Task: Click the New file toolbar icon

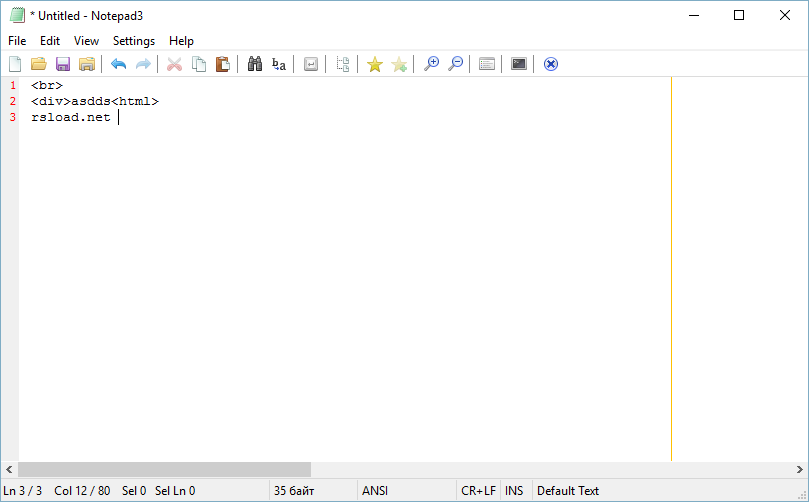Action: coord(15,64)
